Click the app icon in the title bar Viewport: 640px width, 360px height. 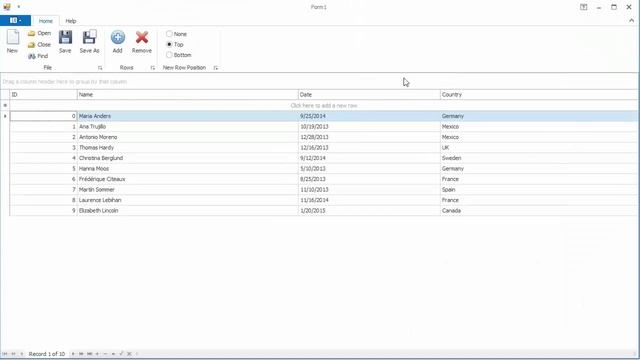(7, 7)
